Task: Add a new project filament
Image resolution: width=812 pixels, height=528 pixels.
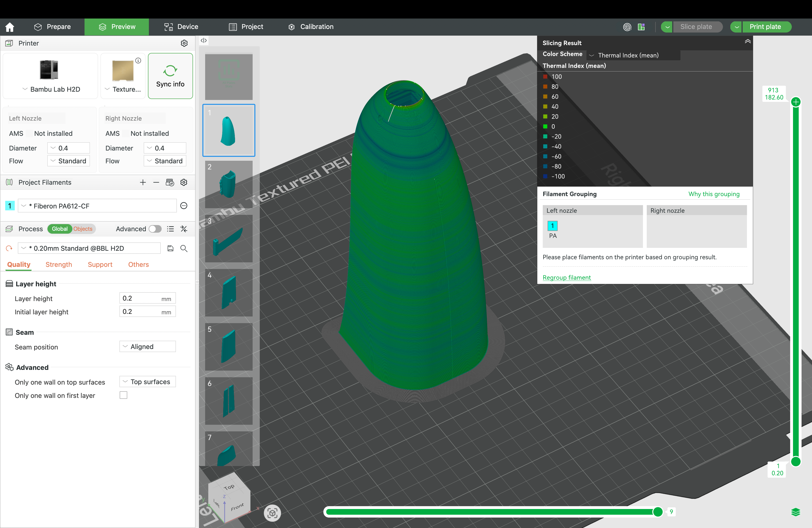Action: (143, 183)
